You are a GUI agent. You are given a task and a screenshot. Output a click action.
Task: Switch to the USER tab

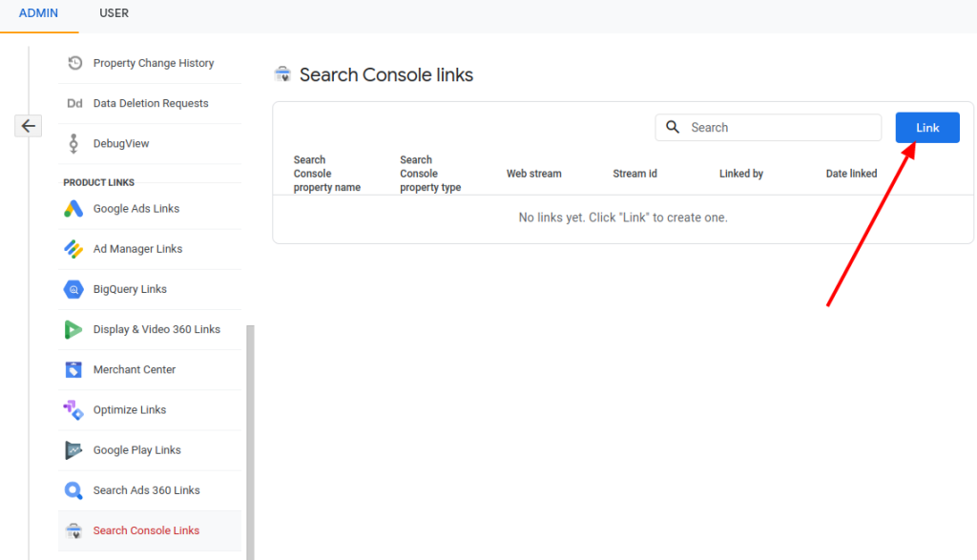pos(114,13)
